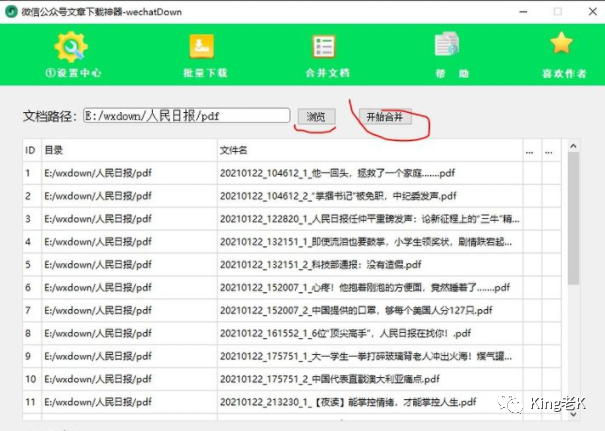Viewport: 605px width, 431px height.
Task: Click row 8 ID cell
Action: 32,333
